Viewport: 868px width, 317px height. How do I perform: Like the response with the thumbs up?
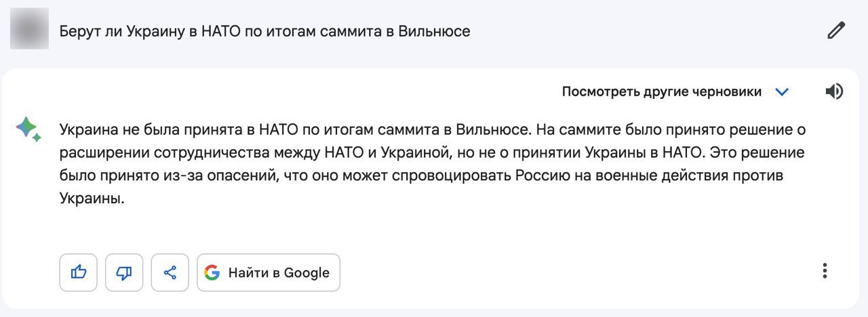[x=79, y=272]
